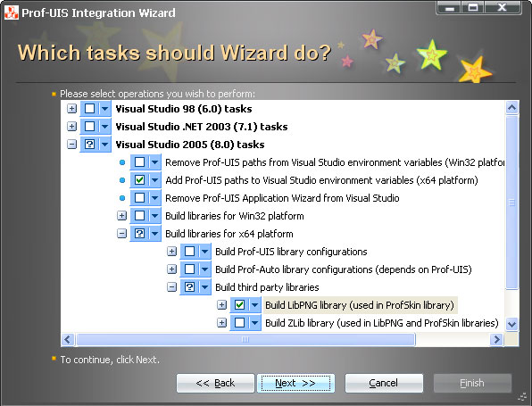
Task: Open dropdown arrow for Visual Studio 98 tasks
Action: tap(104, 109)
